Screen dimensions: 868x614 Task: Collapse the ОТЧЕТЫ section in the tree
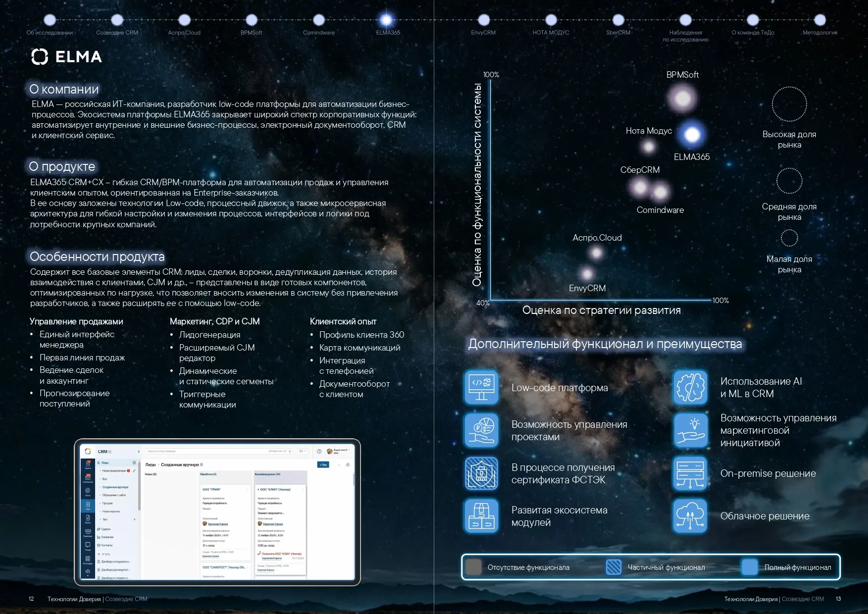click(x=99, y=554)
